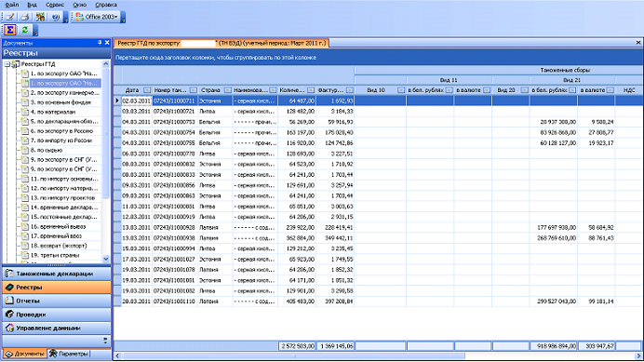Click document icon of 16. временный вывоз

click(24, 226)
